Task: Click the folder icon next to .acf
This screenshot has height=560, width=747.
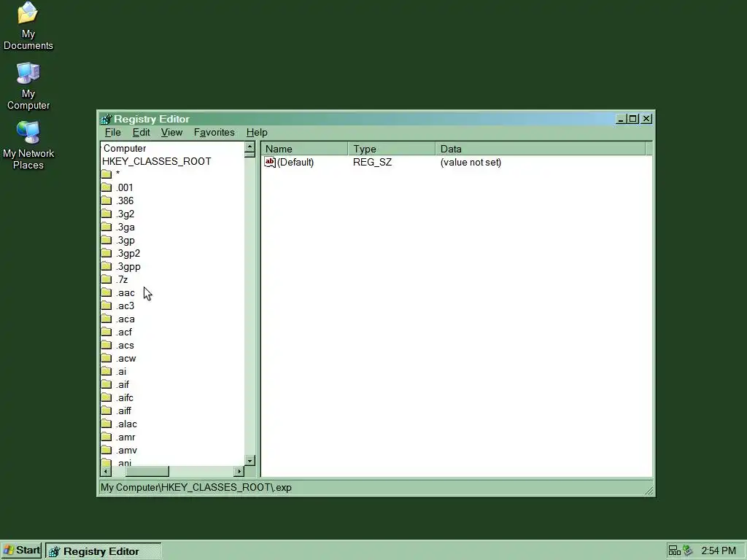Action: tap(107, 332)
